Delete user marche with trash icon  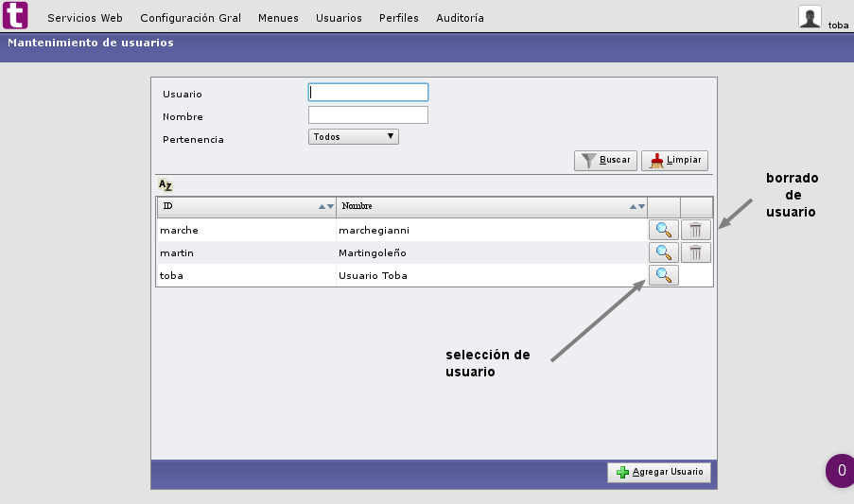point(696,230)
